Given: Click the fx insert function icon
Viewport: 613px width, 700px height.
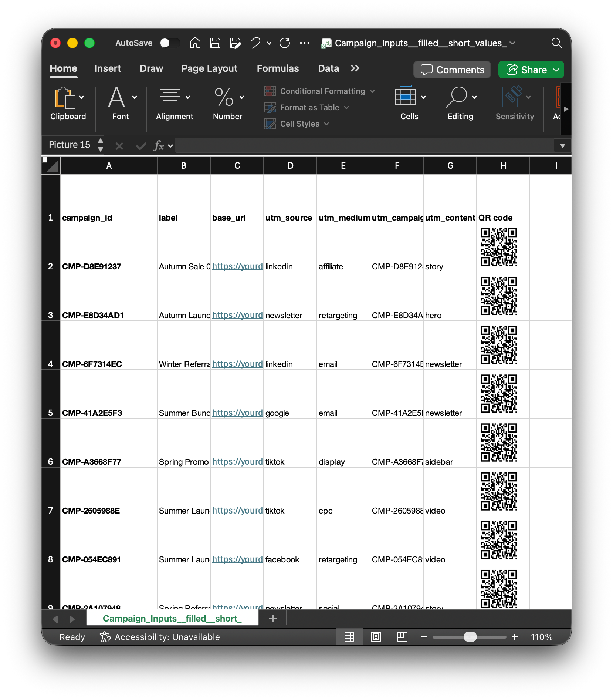Looking at the screenshot, I should (x=159, y=145).
